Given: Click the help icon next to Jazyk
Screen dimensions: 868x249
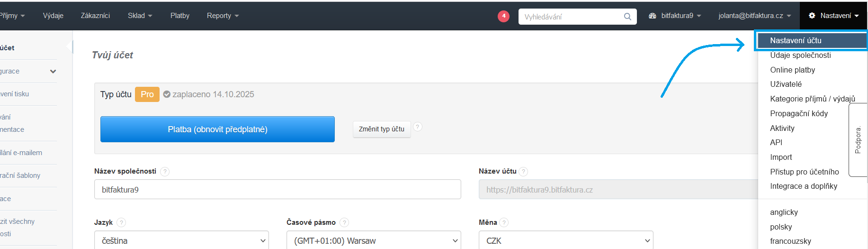Looking at the screenshot, I should [121, 222].
